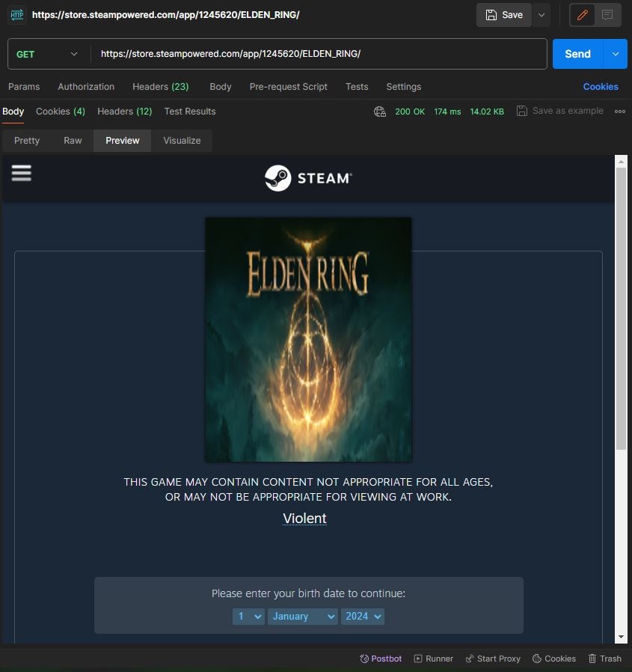Click the Steam logo
Viewport: 632px width, 672px height.
click(x=308, y=178)
